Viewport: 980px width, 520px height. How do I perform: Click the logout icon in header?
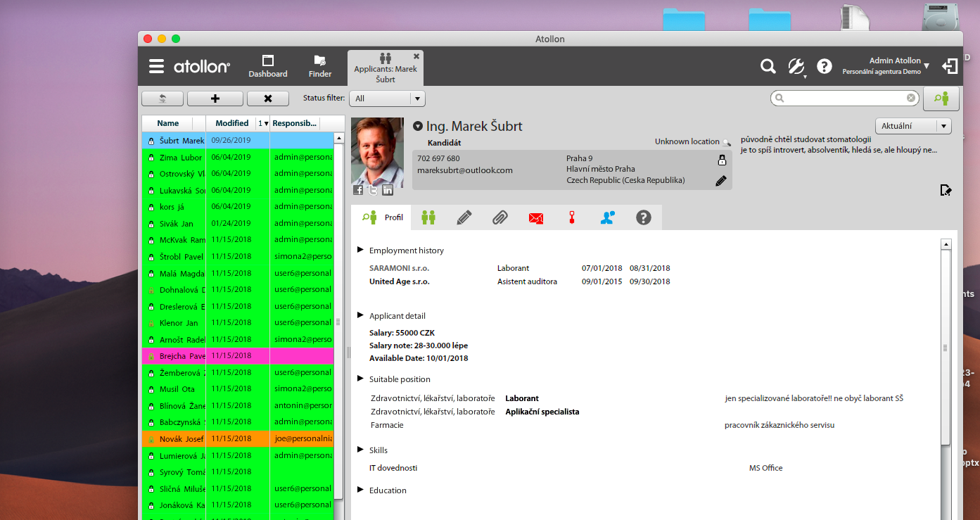[950, 67]
